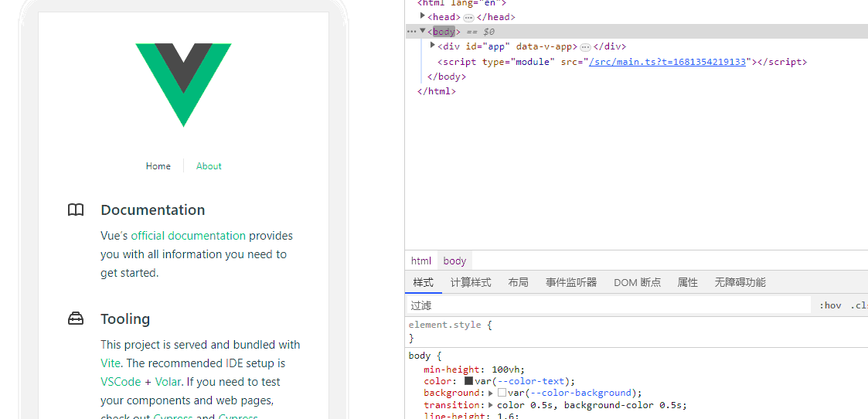Switch to the 计算样式 tab
Image resolution: width=868 pixels, height=419 pixels.
tap(471, 282)
